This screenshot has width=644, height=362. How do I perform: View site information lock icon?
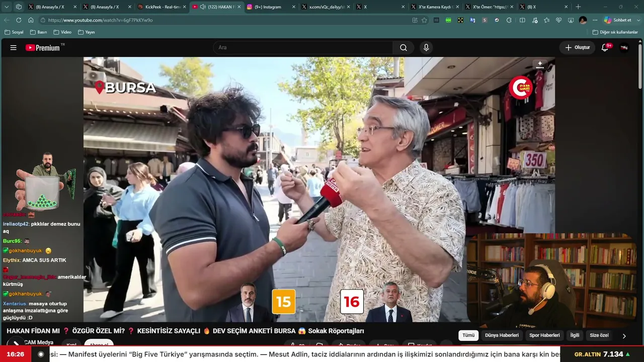pyautogui.click(x=43, y=20)
